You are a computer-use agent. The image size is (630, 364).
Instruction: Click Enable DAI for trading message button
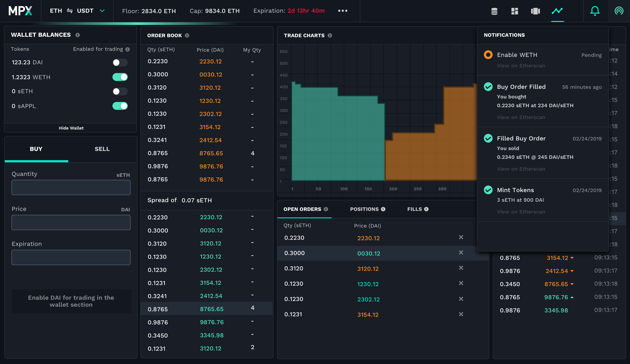tap(71, 301)
